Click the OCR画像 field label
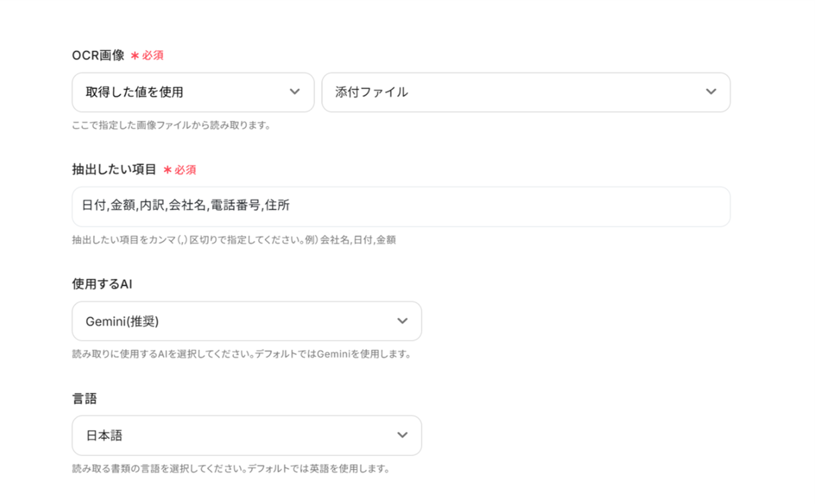815x504 pixels. pyautogui.click(x=98, y=55)
